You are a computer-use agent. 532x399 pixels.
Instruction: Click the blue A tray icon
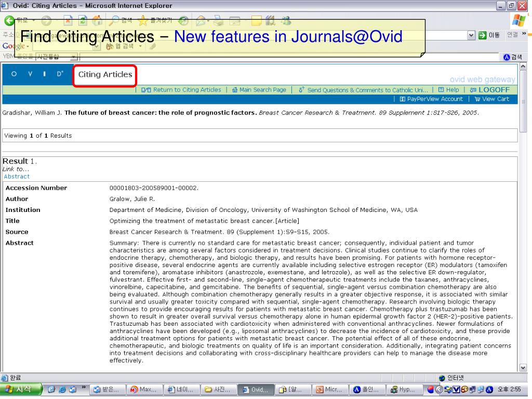(489, 390)
